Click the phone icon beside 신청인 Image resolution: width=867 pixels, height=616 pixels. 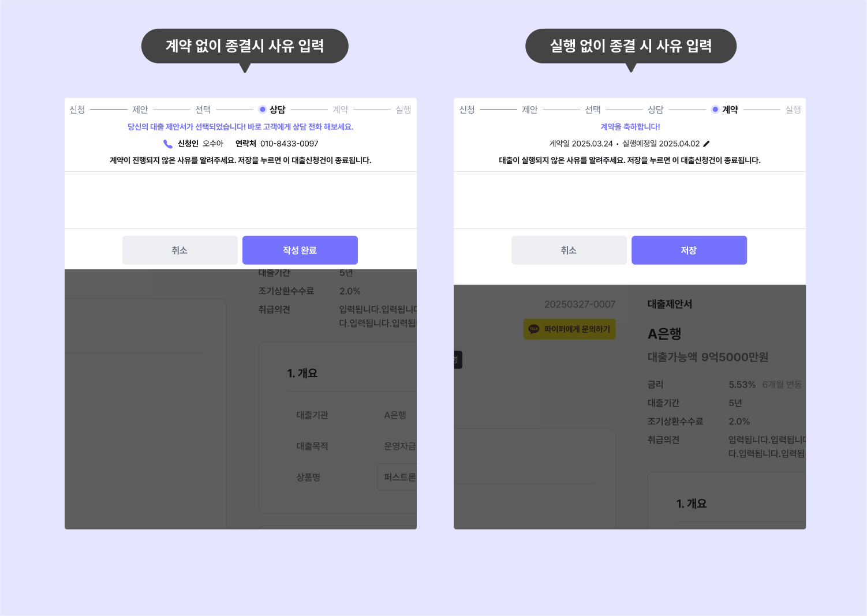[x=168, y=144]
